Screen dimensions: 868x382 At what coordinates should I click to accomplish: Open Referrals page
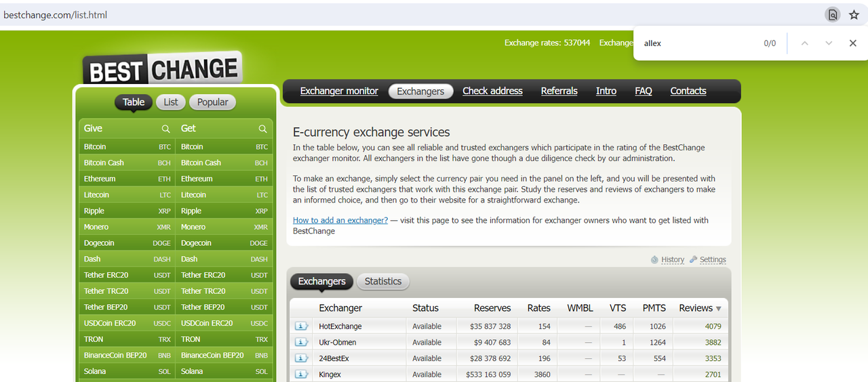[x=559, y=91]
